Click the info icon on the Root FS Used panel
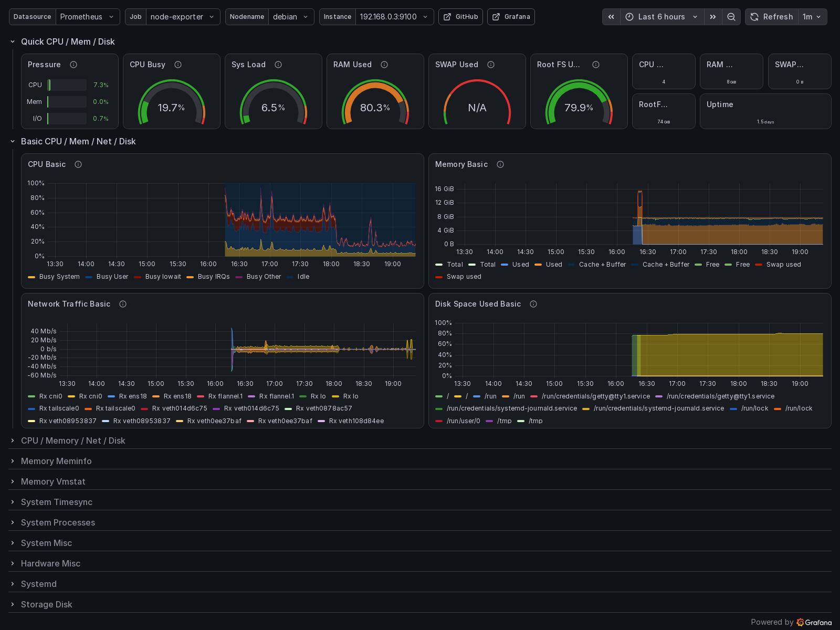Screen dimensions: 840x630 tap(596, 65)
